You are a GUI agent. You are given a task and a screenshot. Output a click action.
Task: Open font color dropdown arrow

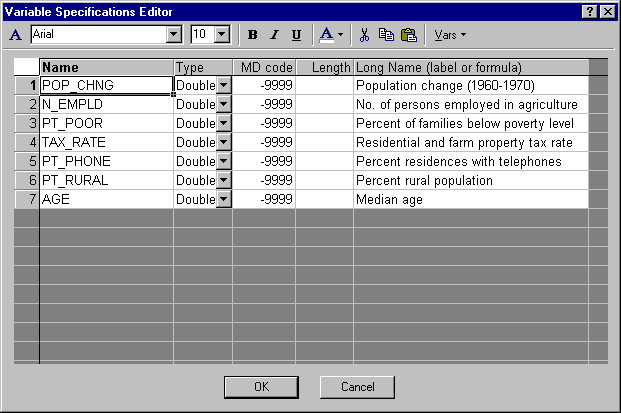341,35
